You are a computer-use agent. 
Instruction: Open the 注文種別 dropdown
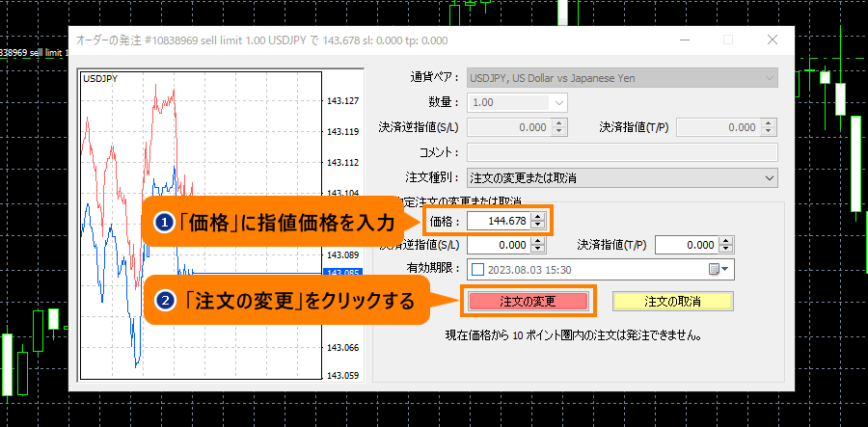tap(622, 178)
